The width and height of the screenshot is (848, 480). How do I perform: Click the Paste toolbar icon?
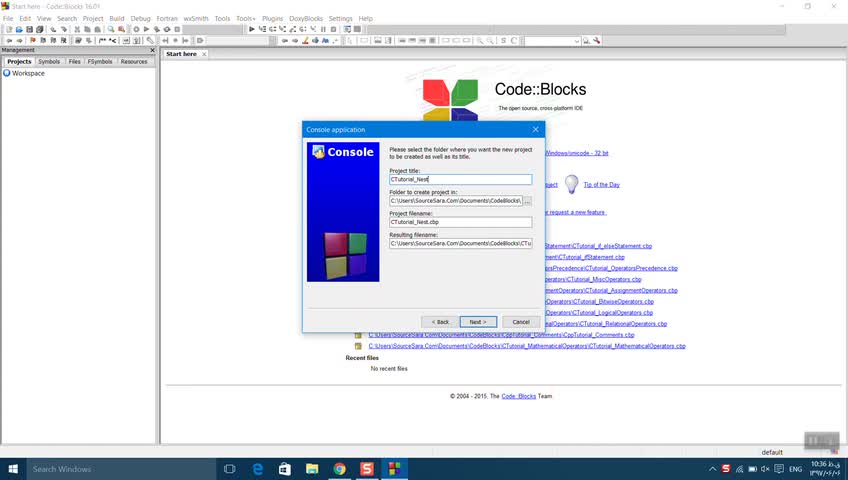(97, 29)
